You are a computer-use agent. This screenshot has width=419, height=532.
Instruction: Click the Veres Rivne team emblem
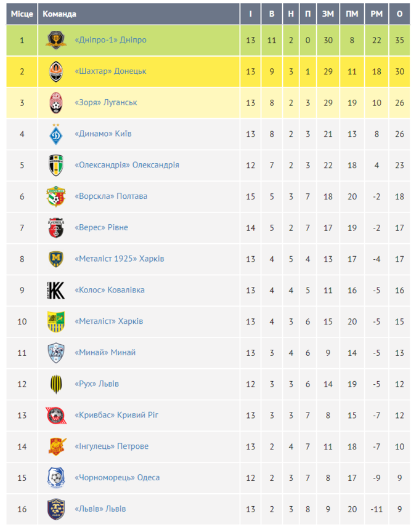coord(56,228)
